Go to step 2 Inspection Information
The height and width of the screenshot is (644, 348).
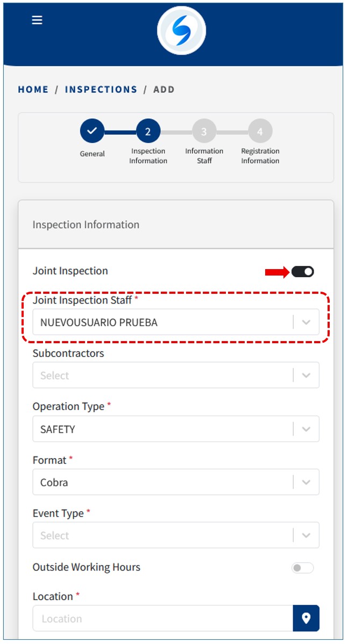tap(148, 131)
